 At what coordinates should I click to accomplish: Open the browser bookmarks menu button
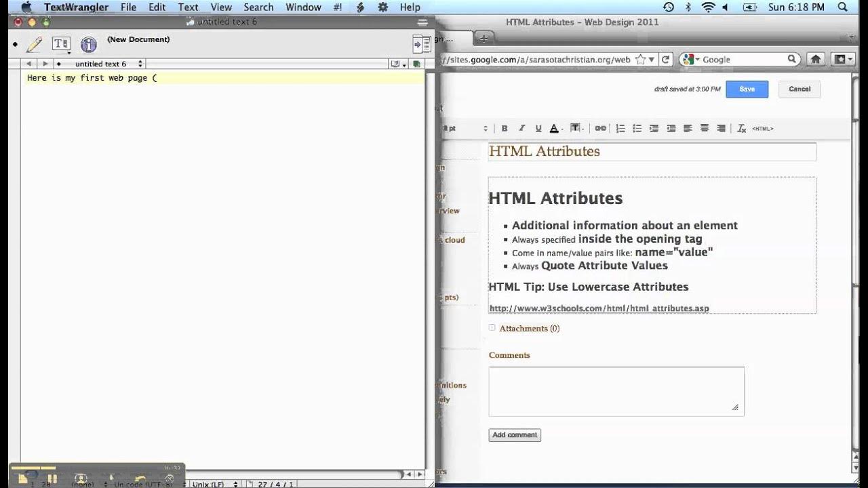pyautogui.click(x=844, y=59)
